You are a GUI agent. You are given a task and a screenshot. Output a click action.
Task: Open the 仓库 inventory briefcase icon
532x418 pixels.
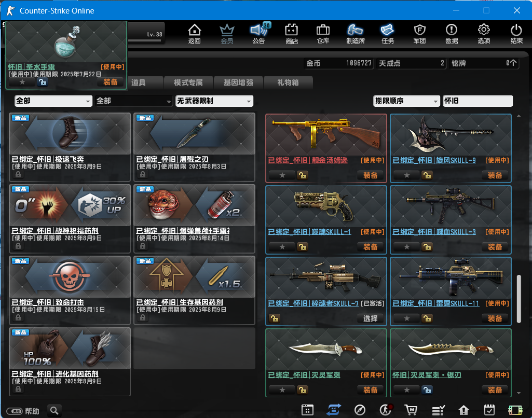tap(323, 34)
